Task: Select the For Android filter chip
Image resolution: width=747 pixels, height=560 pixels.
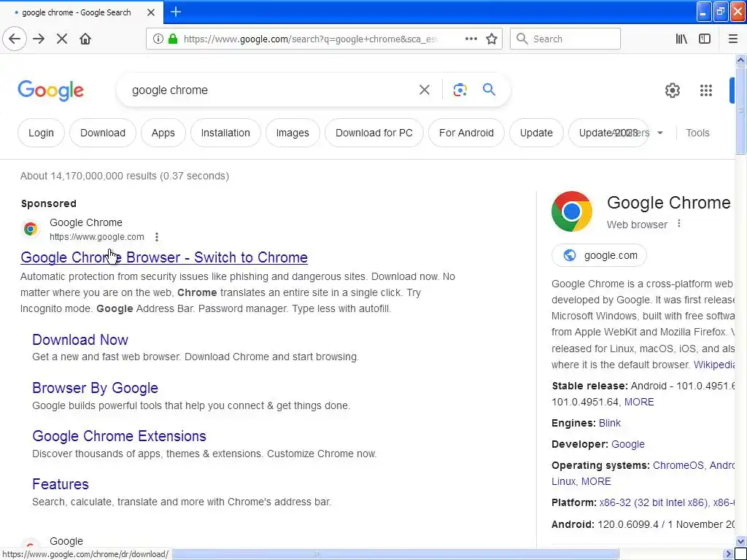Action: coord(466,133)
